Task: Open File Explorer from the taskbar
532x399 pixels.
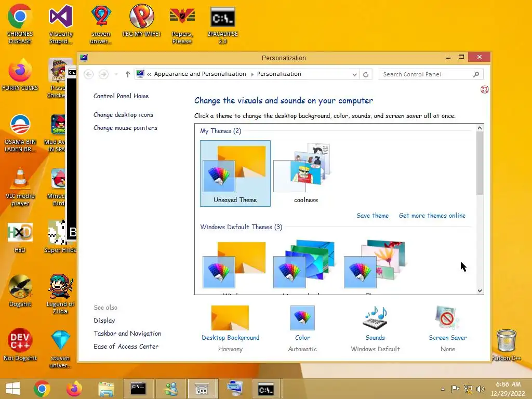Action: 106,389
